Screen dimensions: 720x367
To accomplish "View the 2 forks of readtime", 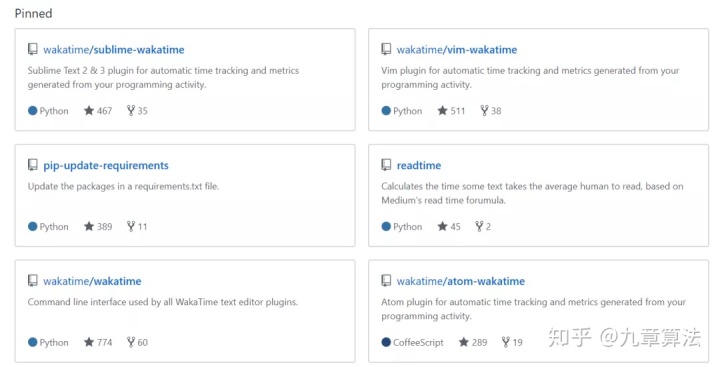I will [483, 226].
